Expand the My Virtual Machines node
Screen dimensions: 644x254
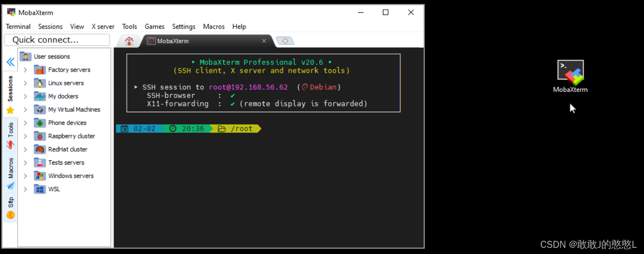point(26,110)
